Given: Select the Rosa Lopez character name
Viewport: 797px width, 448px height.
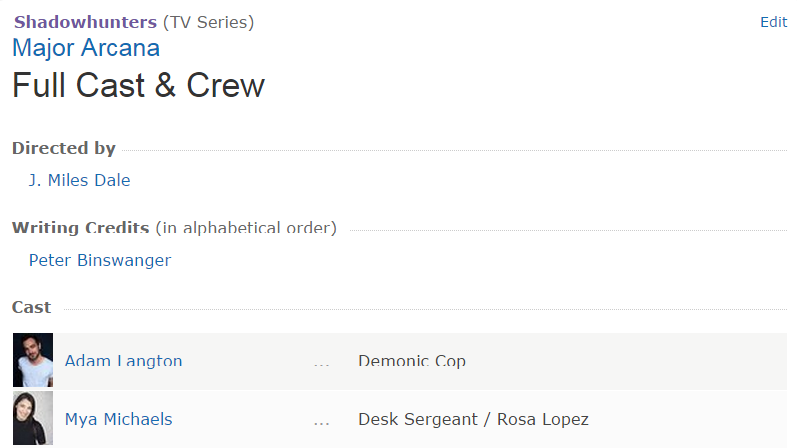Looking at the screenshot, I should [543, 419].
